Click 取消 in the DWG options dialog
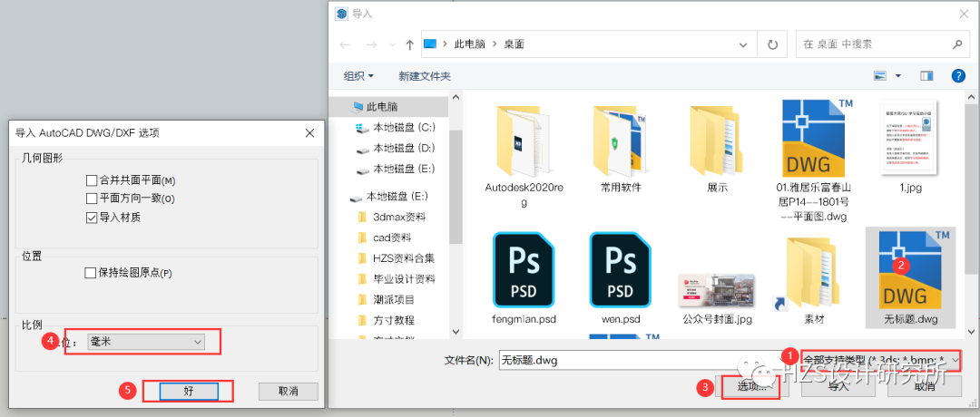The image size is (980, 417). click(289, 392)
